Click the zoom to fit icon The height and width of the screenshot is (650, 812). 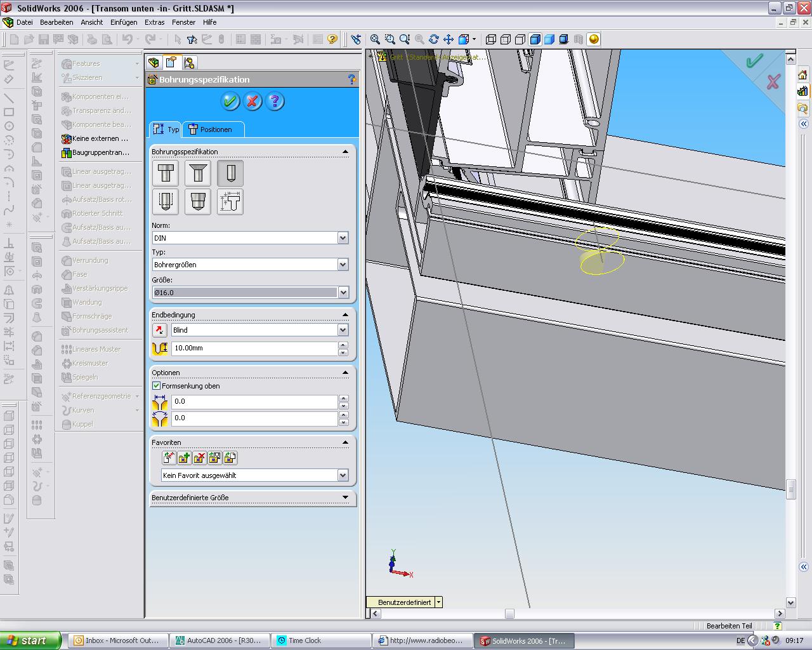[375, 39]
